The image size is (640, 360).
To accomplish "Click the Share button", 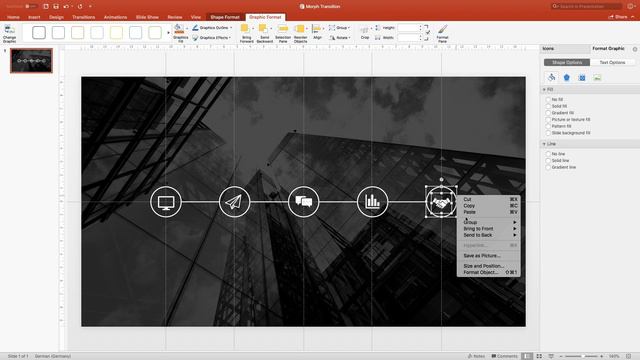I will (x=618, y=17).
